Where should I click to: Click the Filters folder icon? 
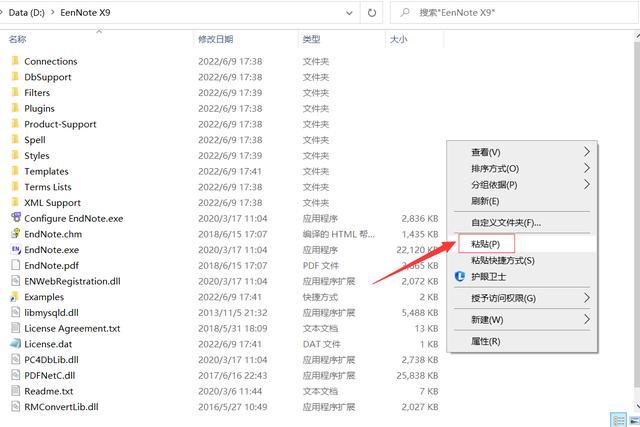(x=15, y=92)
